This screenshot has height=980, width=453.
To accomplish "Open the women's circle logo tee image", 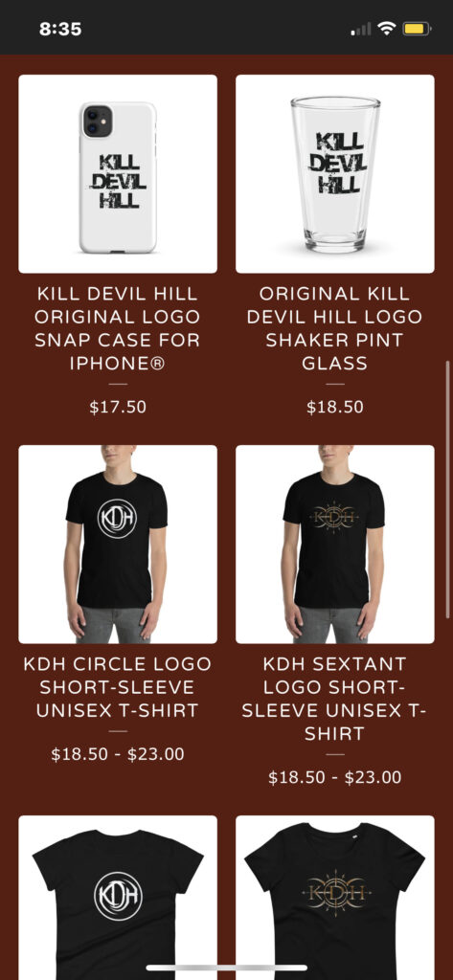I will tap(118, 898).
